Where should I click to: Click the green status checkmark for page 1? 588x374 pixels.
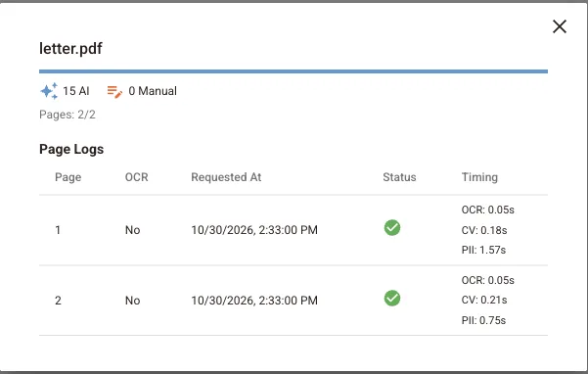pos(392,228)
